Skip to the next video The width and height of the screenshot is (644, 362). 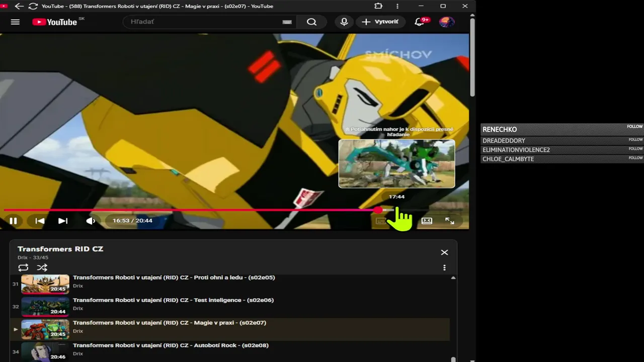click(x=63, y=221)
